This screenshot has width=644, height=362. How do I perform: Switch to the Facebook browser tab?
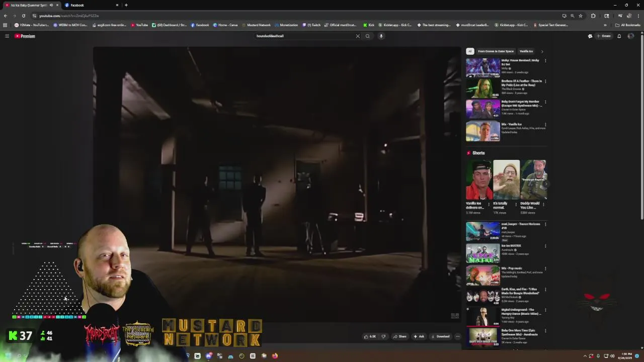91,5
